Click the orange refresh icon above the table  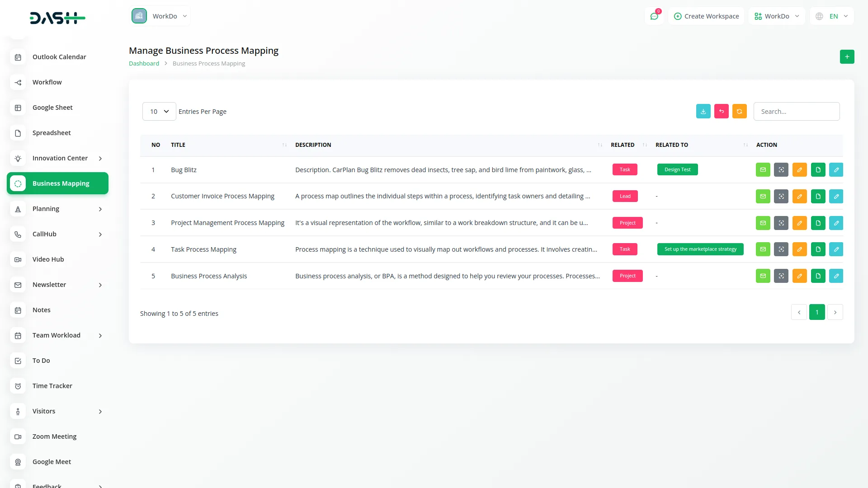coord(739,111)
